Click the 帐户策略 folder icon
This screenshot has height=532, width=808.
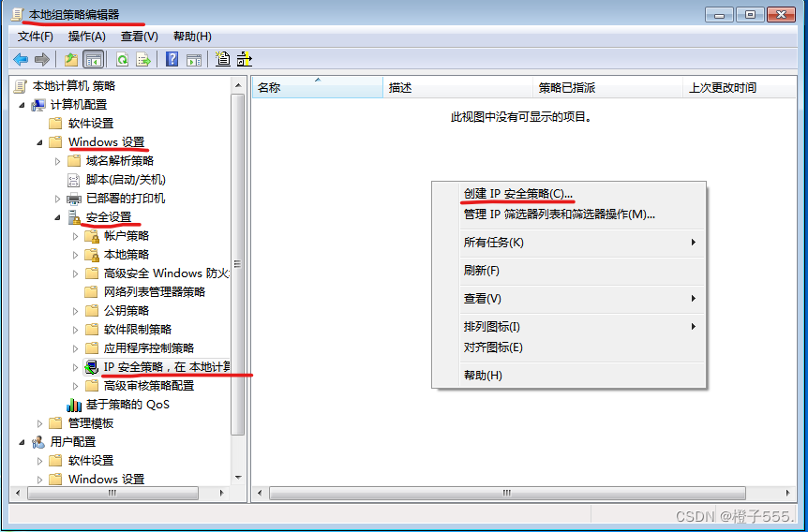[x=92, y=236]
